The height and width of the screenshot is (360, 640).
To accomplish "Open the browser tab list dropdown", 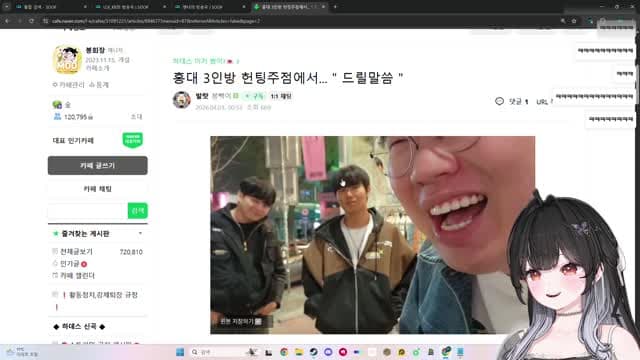I will 7,7.
